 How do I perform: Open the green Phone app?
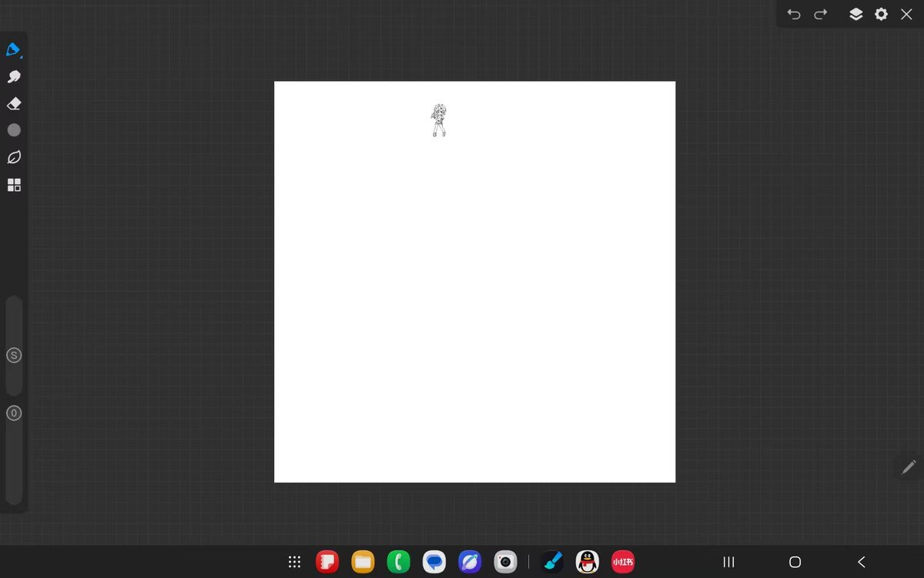[399, 562]
